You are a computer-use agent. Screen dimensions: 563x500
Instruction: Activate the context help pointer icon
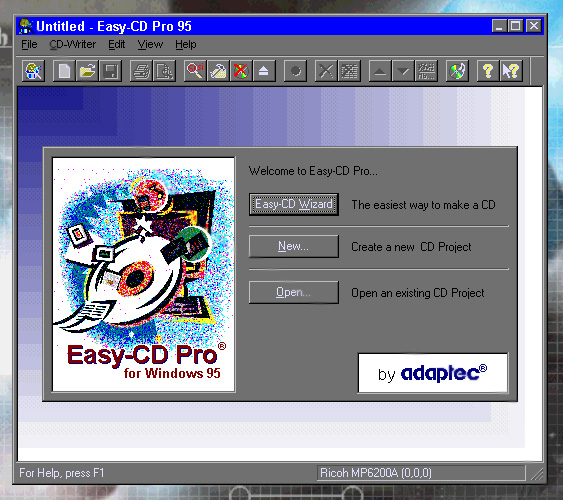[x=511, y=71]
